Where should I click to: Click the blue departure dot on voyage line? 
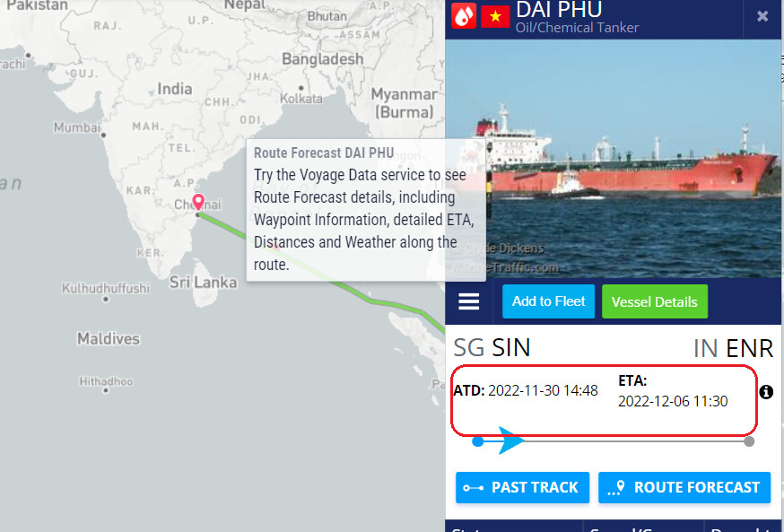tap(478, 441)
